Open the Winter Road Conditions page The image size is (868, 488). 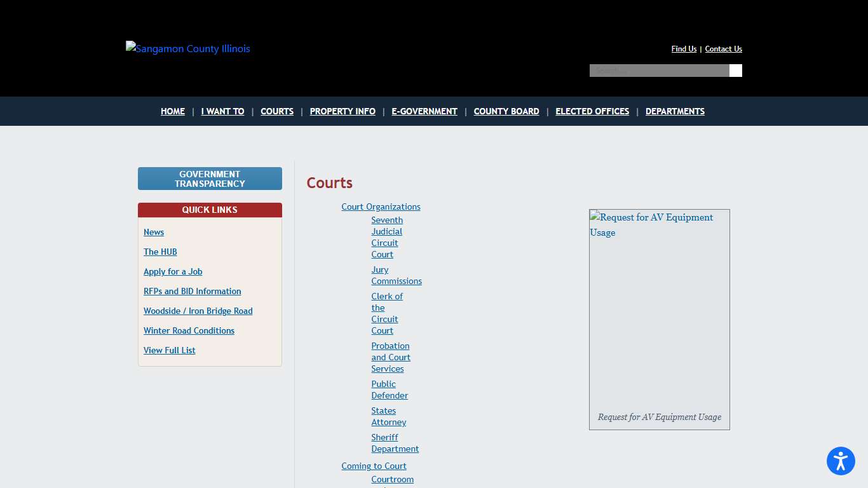(189, 330)
